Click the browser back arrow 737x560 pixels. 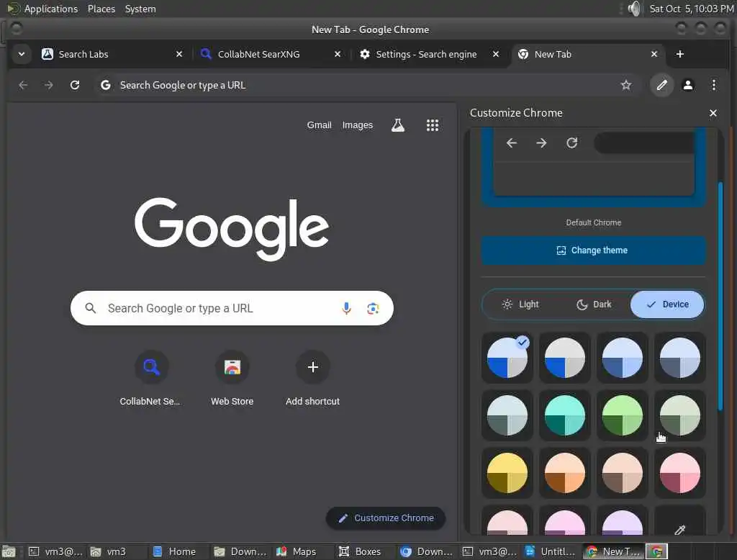(x=22, y=85)
